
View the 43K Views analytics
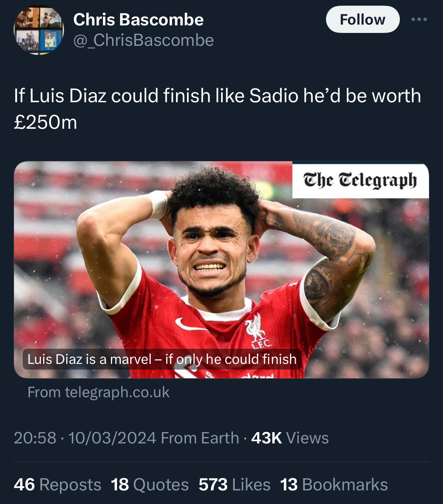pyautogui.click(x=290, y=438)
